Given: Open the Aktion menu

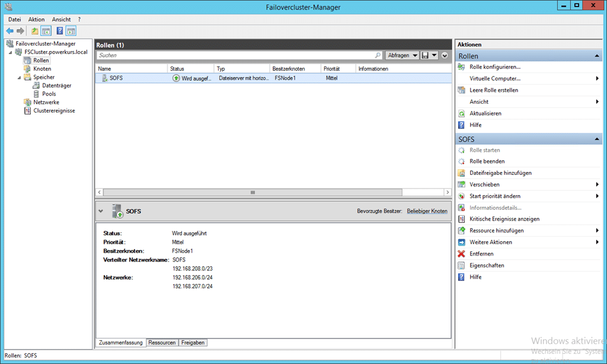Looking at the screenshot, I should coord(36,20).
